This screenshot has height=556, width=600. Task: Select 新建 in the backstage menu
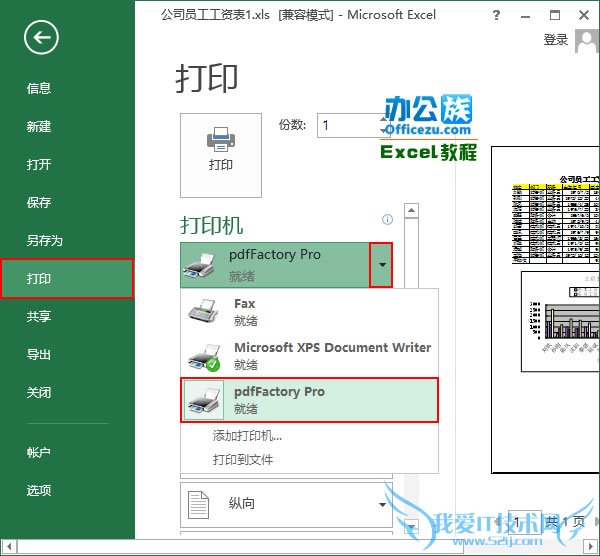point(39,126)
